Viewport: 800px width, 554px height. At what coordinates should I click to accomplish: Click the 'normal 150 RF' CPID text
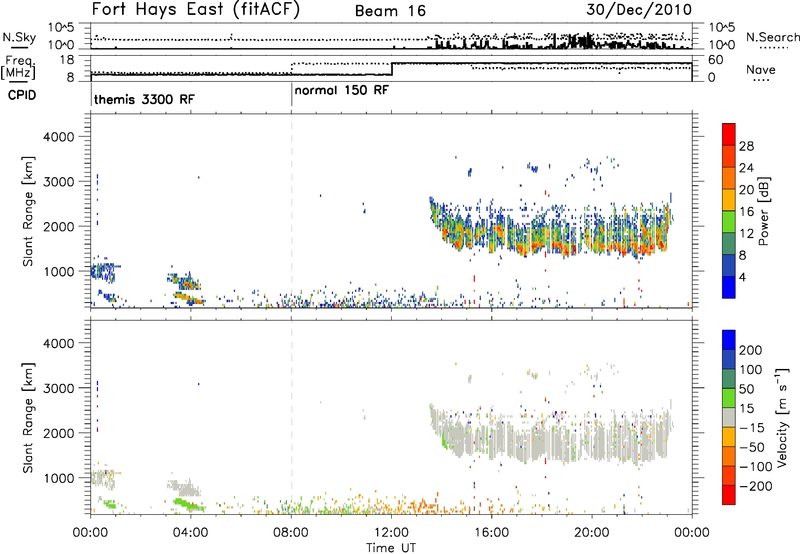[x=341, y=90]
